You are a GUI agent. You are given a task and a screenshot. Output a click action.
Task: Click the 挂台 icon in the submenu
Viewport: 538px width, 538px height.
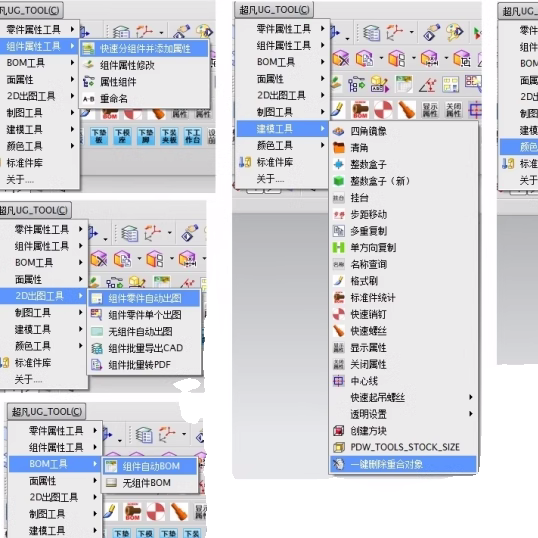point(339,198)
